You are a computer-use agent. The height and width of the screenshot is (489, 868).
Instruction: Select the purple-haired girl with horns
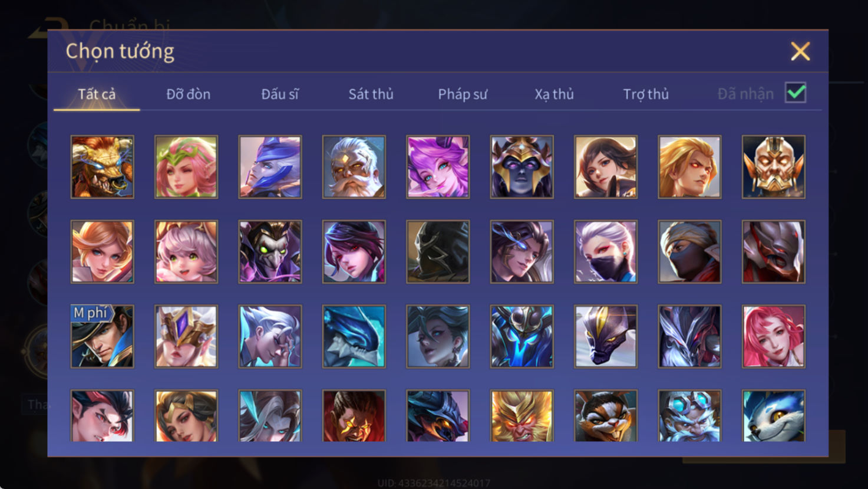point(438,167)
